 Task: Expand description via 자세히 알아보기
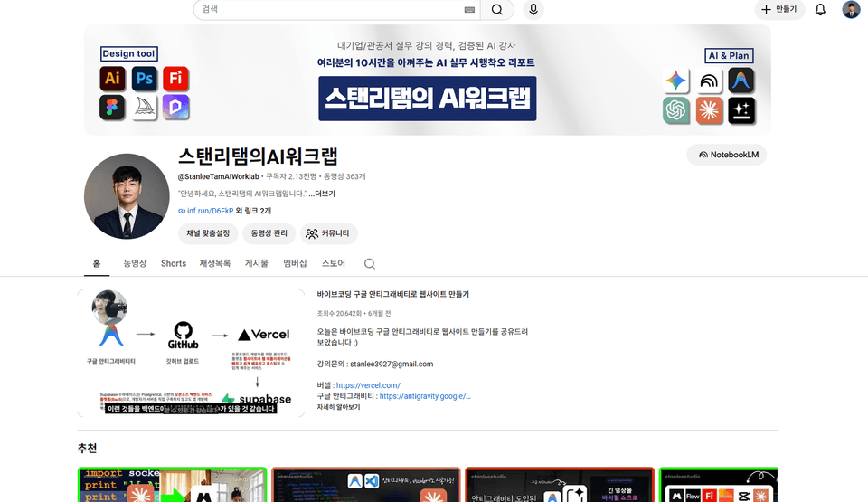pos(339,407)
